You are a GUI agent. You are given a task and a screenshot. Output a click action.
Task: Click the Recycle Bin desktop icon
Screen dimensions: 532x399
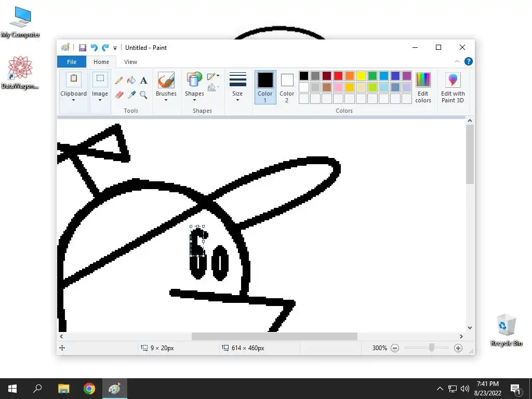506,330
